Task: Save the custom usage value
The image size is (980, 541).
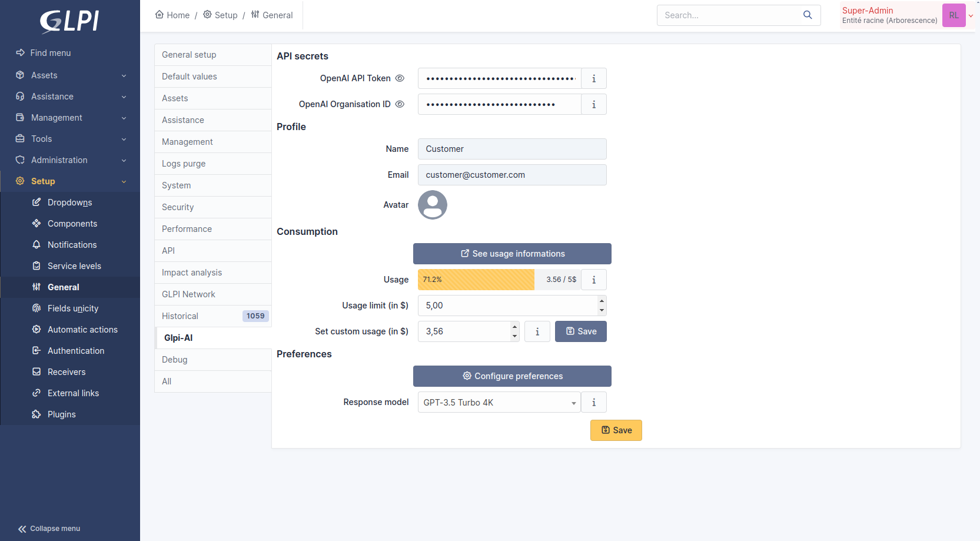Action: (x=581, y=331)
